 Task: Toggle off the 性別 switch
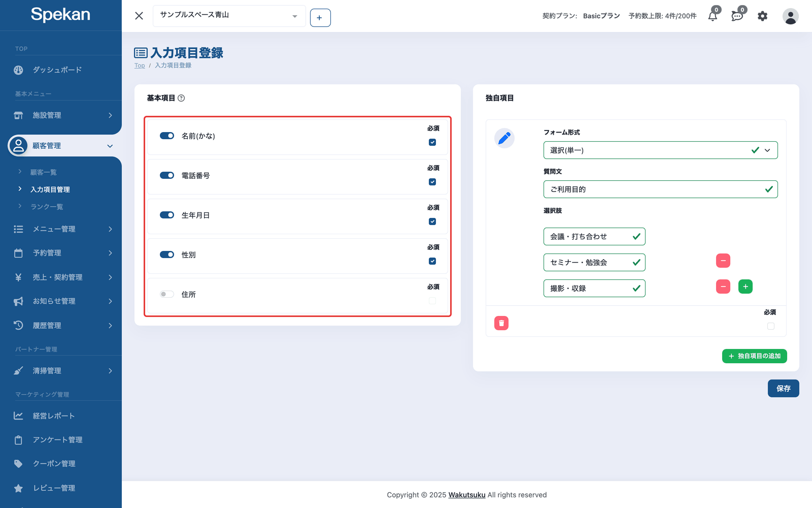coord(167,255)
